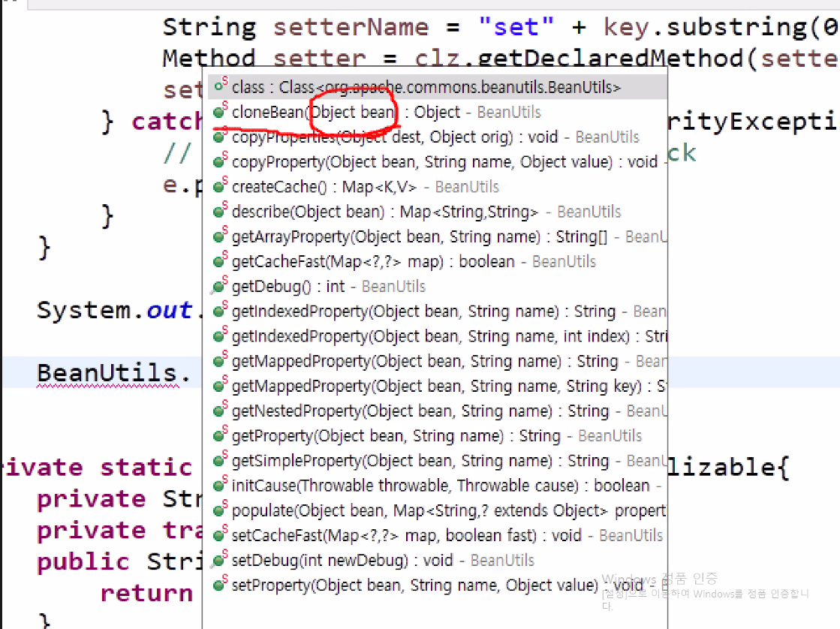This screenshot has height=629, width=840.
Task: Click setterName variable in the editor
Action: [x=351, y=27]
